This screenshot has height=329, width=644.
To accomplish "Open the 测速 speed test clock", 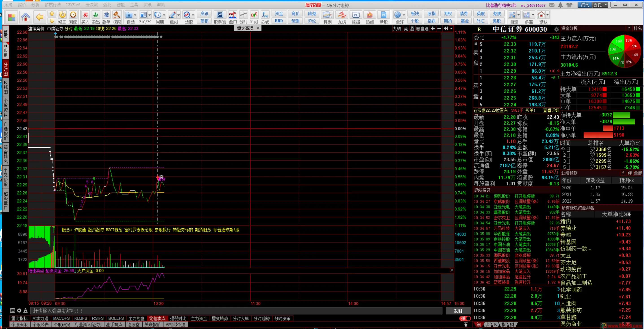I will coord(73,17).
